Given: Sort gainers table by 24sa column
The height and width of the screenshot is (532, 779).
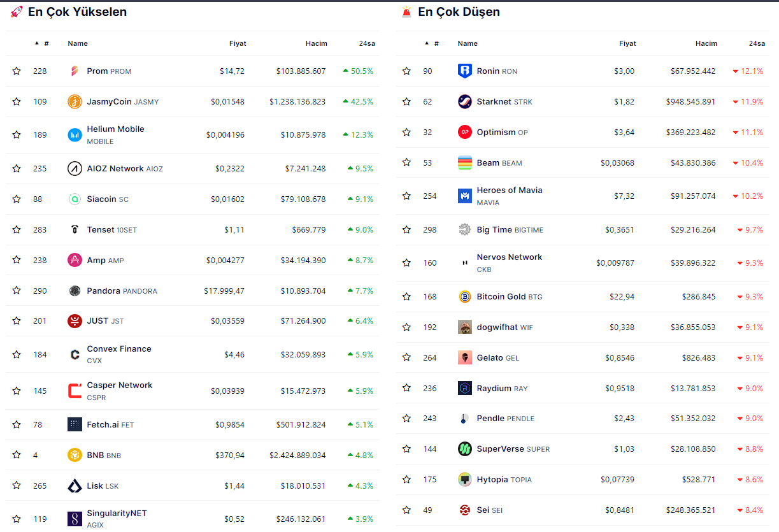Looking at the screenshot, I should coord(366,43).
